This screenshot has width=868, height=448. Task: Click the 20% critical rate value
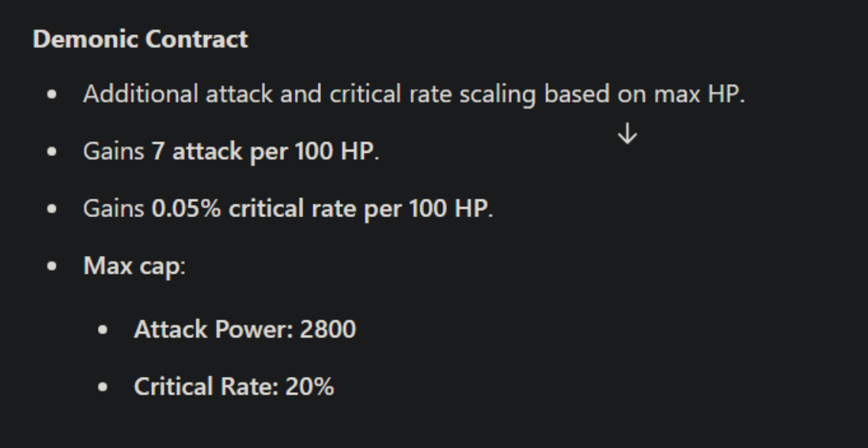pos(309,387)
